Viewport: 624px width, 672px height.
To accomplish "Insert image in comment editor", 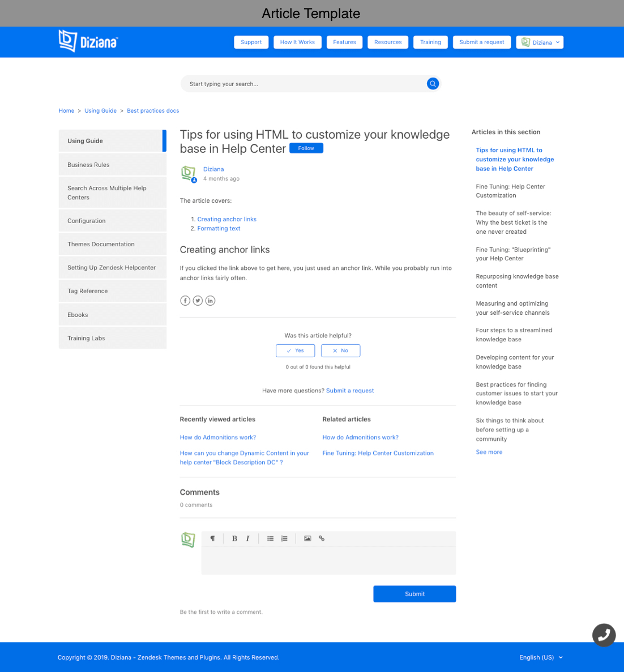I will click(307, 538).
